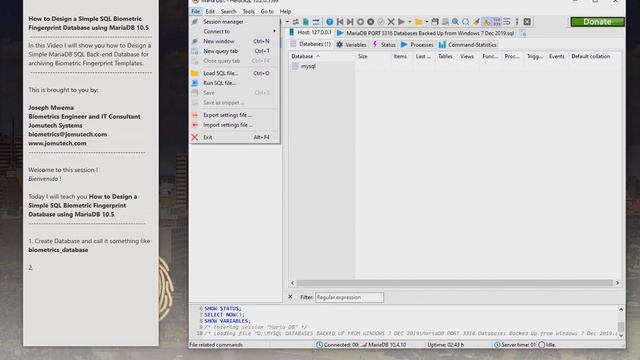Open help via the blue question circle
The width and height of the screenshot is (640, 360).
tap(329, 22)
